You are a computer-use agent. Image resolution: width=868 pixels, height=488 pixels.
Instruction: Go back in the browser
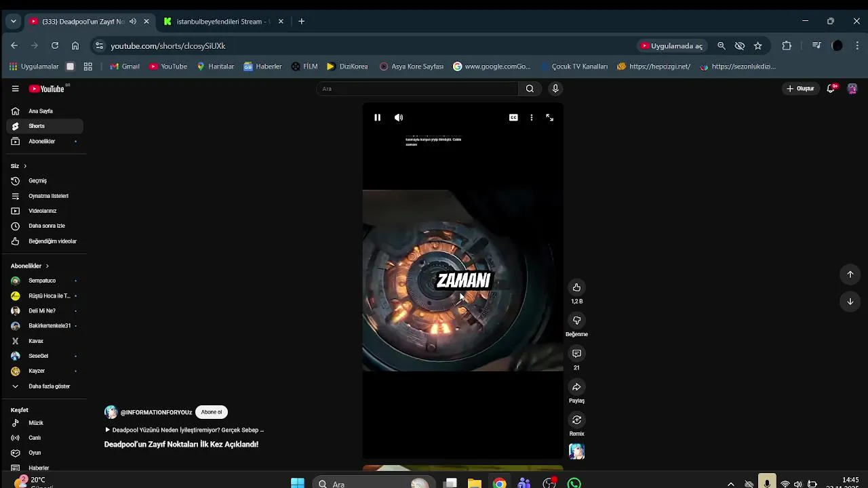[14, 45]
